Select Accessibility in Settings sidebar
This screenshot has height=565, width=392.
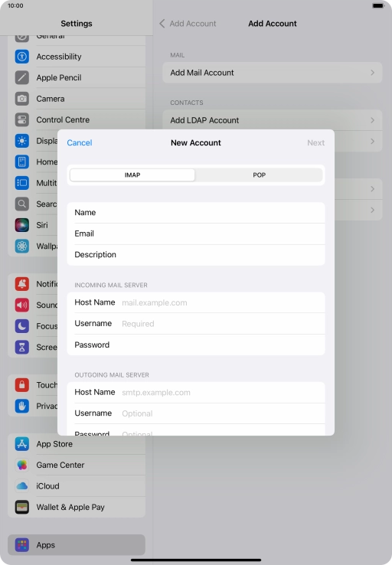click(x=77, y=57)
